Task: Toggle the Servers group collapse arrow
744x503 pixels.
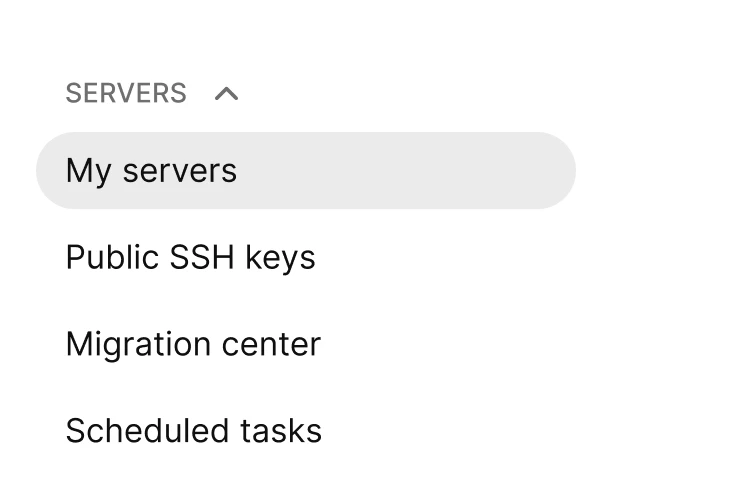Action: click(227, 94)
